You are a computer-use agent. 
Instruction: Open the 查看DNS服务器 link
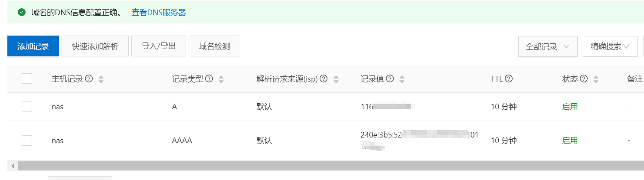point(159,13)
